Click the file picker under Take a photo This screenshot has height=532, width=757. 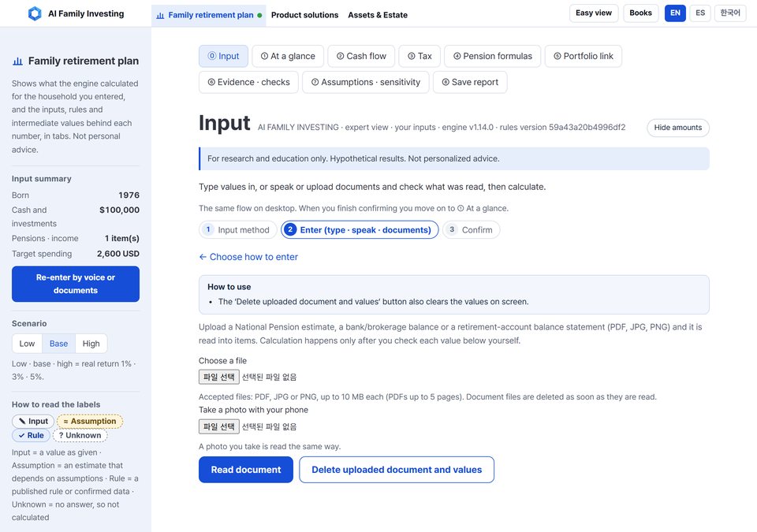point(218,426)
